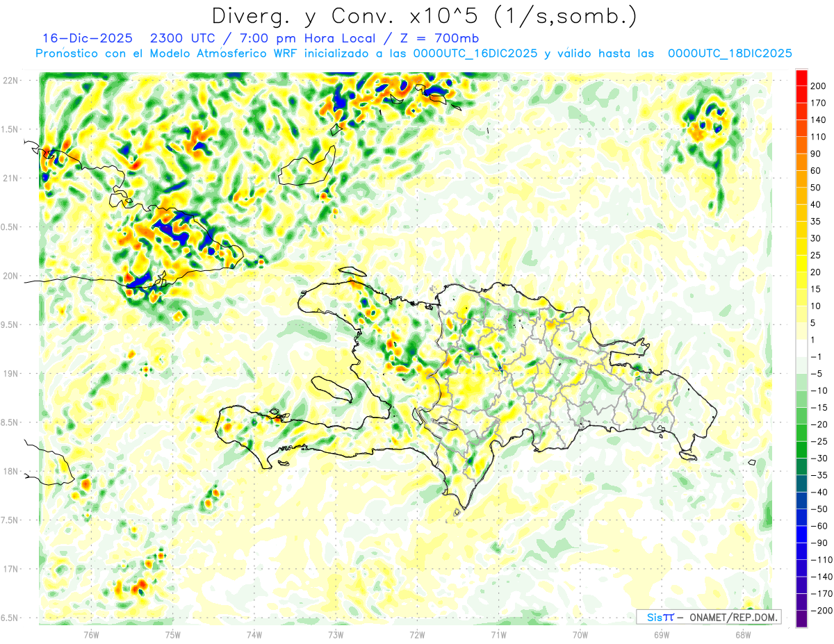Click the valid-until text "0000UTC_18DIC2025"
The image size is (834, 644).
coord(730,53)
